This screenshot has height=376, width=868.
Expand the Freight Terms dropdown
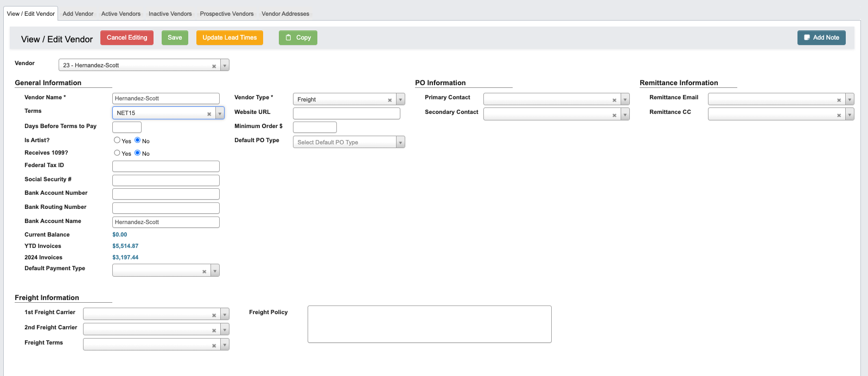point(225,345)
